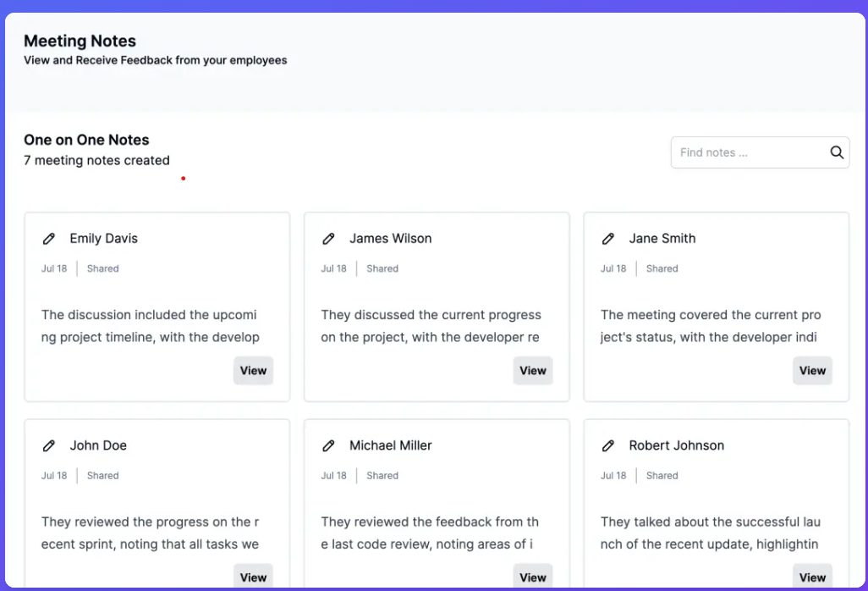Select the edit icon on Michael Miller's note

coord(329,445)
